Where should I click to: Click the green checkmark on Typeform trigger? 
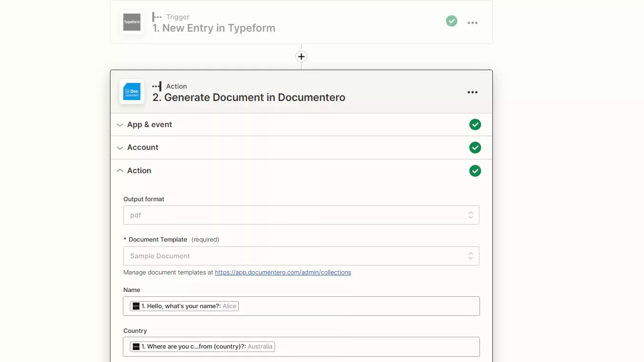pyautogui.click(x=451, y=21)
